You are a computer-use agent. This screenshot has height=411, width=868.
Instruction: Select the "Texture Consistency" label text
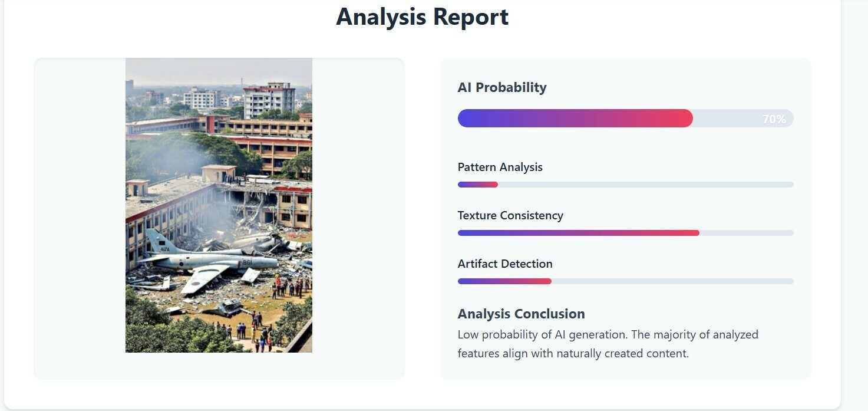510,215
